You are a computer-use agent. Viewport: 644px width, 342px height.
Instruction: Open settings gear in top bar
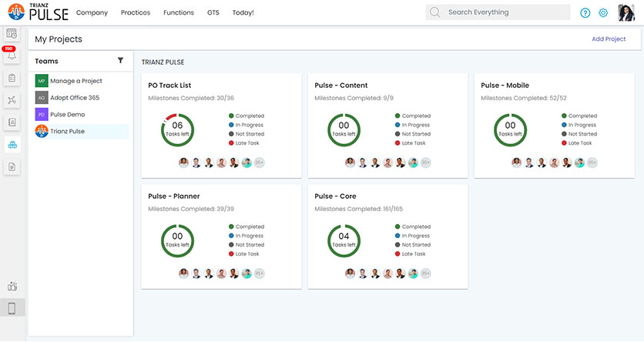click(x=603, y=13)
